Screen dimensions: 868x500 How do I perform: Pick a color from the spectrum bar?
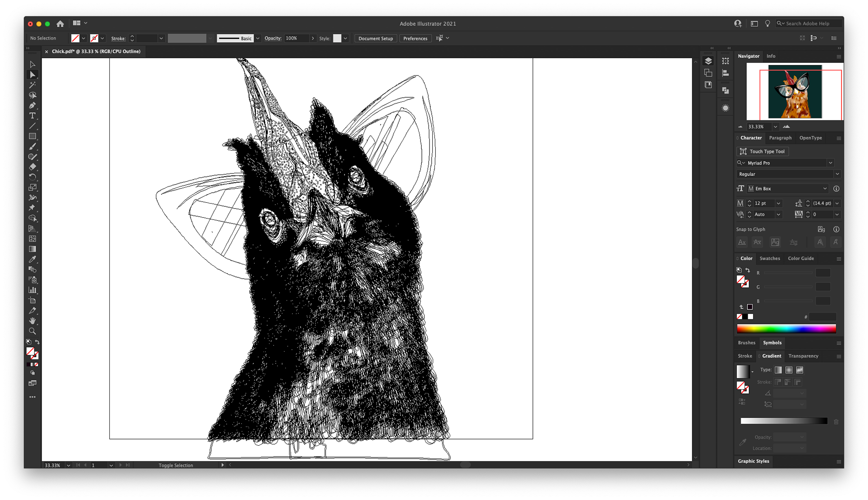(x=786, y=329)
